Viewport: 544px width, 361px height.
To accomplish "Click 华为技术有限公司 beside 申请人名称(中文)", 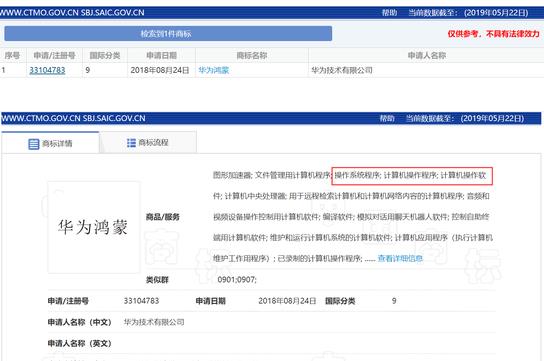I will 154,322.
